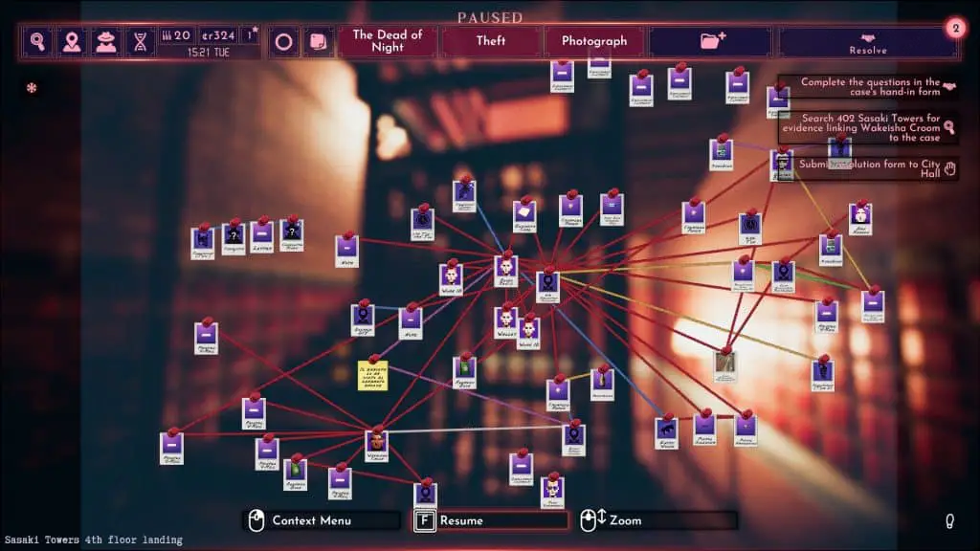Viewport: 980px width, 551px height.
Task: Click the Resolve case button
Action: 867,42
